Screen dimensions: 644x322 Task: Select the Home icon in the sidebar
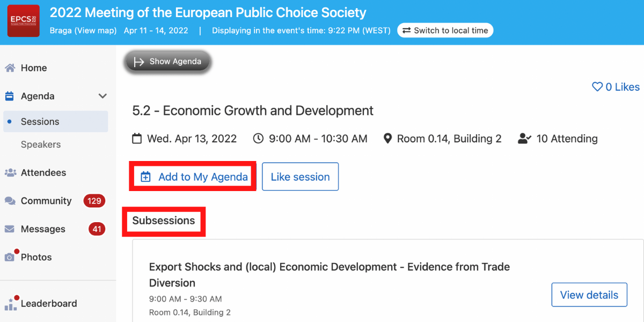(x=10, y=68)
